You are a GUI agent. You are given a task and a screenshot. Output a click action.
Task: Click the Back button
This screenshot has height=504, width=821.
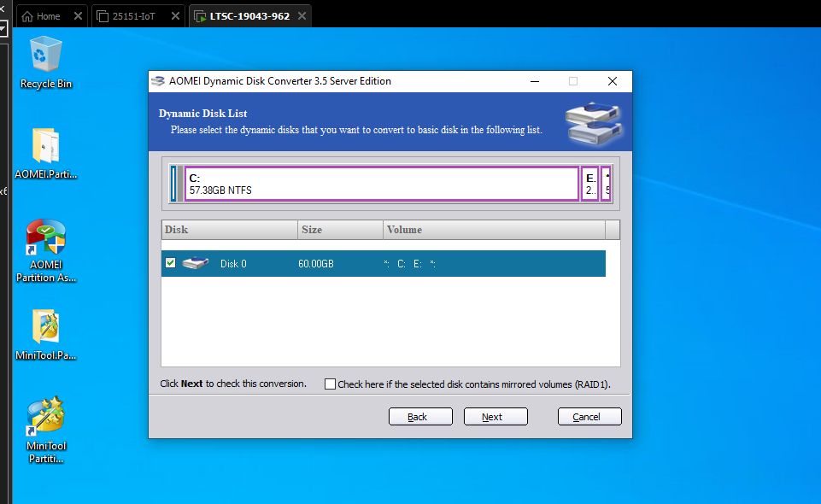(x=420, y=417)
